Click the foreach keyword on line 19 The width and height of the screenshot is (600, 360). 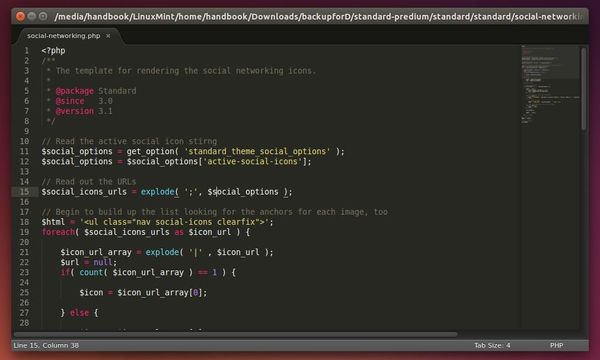[58, 232]
